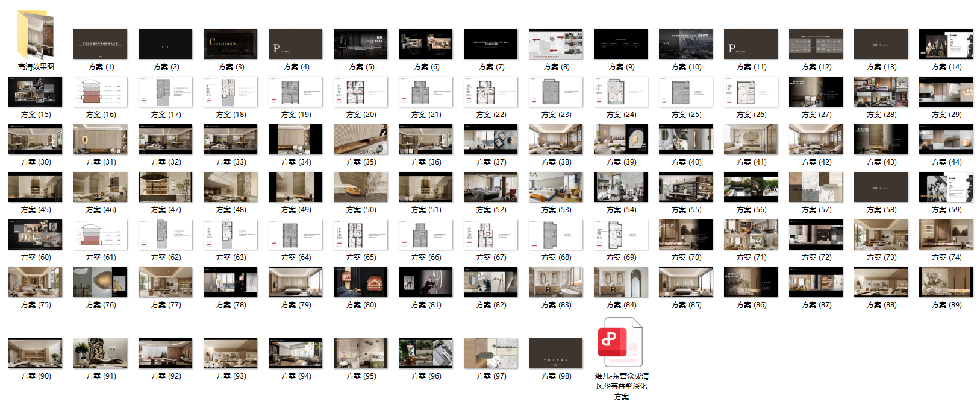Click the 方案 (98) thanks slide image
The image size is (980, 413).
point(556,353)
